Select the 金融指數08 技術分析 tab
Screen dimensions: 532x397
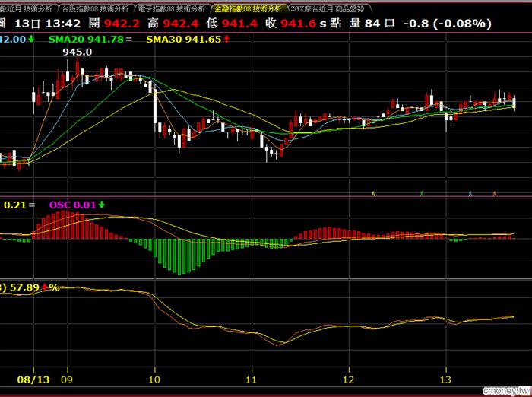click(x=249, y=8)
